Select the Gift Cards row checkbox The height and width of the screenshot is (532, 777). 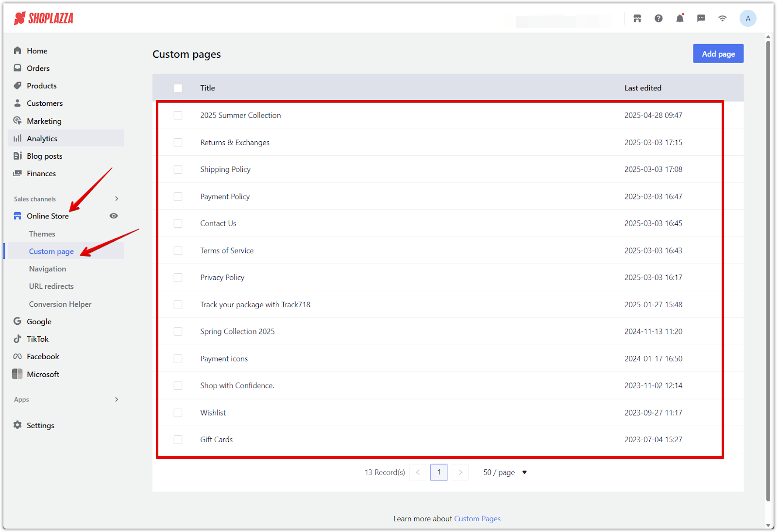point(178,440)
